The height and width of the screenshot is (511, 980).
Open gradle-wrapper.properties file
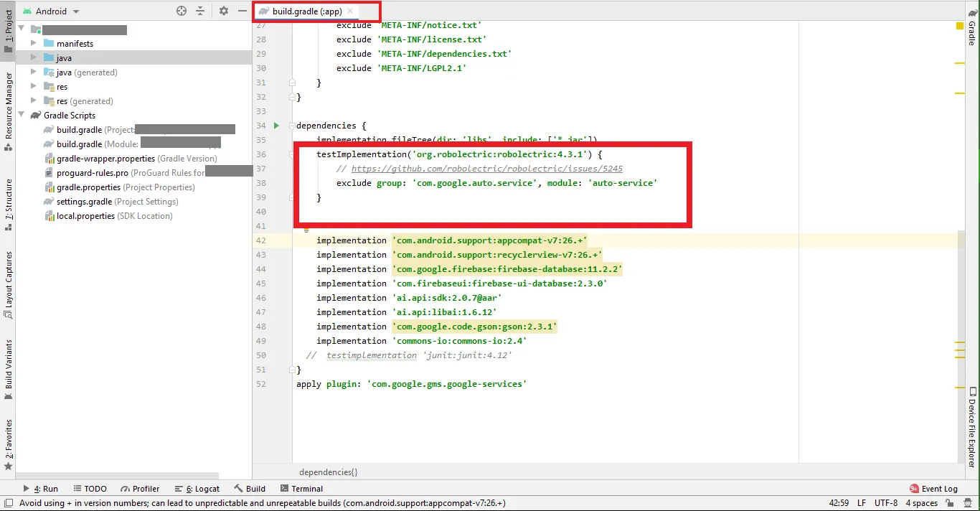(x=131, y=158)
